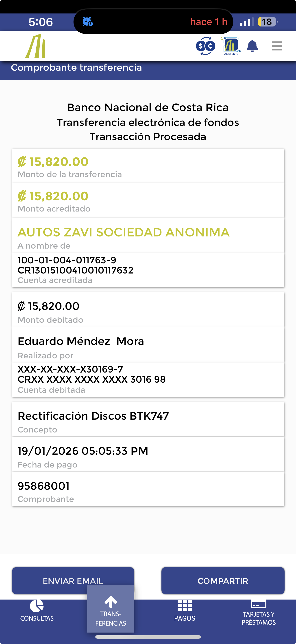Tap the home indicator bar
Image resolution: width=296 pixels, height=644 pixels.
click(148, 637)
